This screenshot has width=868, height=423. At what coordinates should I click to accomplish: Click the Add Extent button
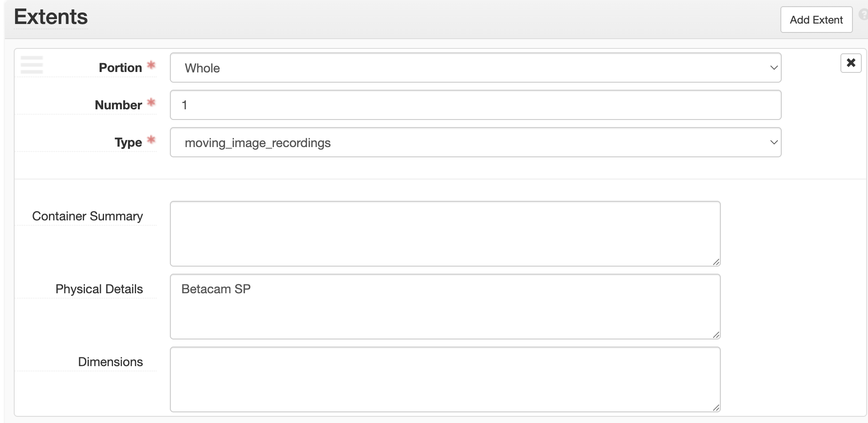click(816, 20)
